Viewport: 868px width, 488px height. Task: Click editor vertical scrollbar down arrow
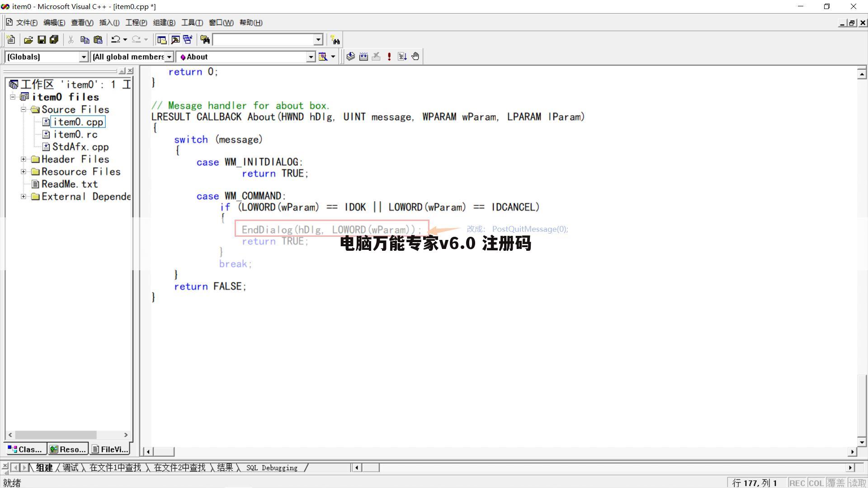[862, 442]
